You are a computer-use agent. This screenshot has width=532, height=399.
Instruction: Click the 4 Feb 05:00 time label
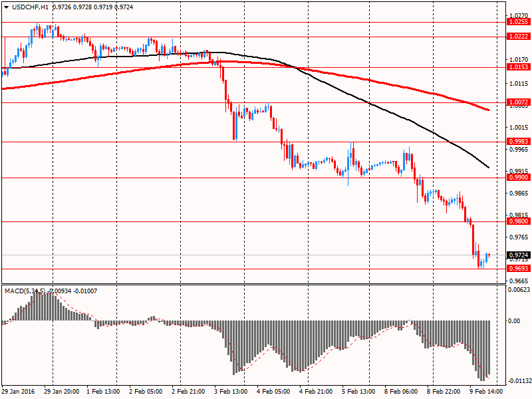[x=273, y=392]
